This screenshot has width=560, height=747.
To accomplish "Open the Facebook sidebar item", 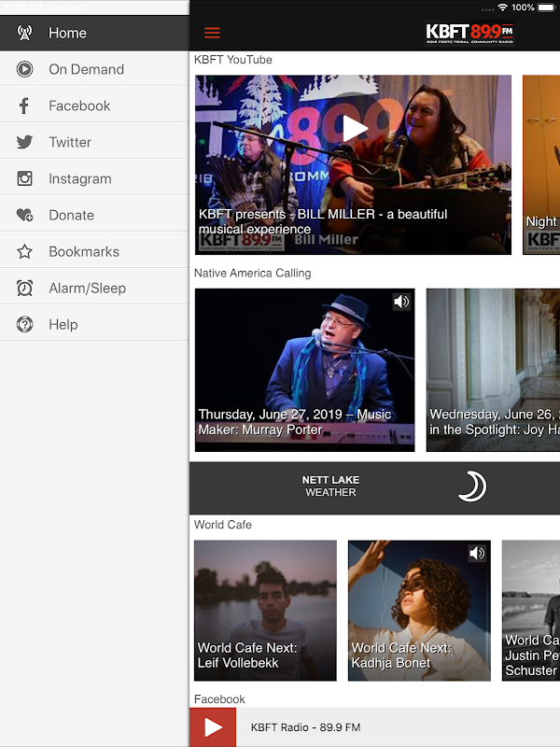I will tap(79, 106).
